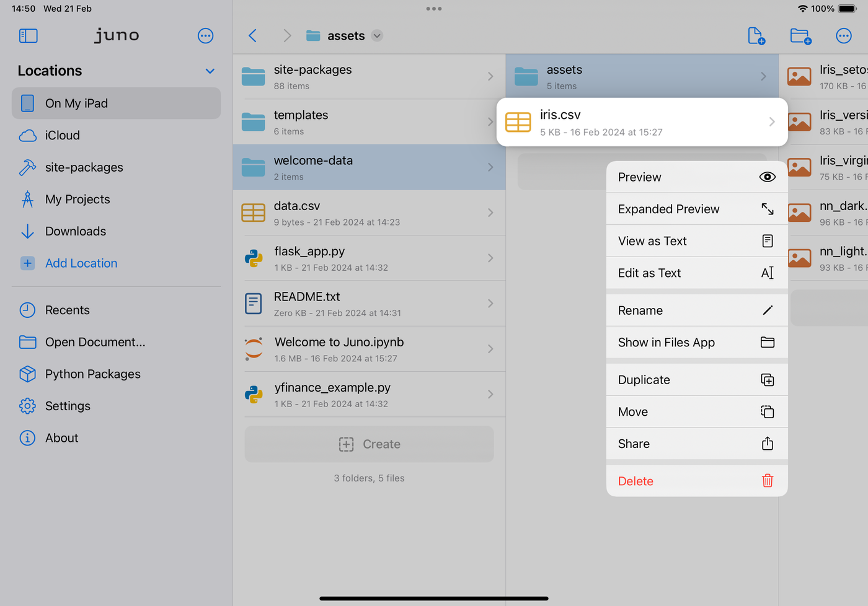Open the Welcome to Juno.ipynb notebook
The image size is (868, 606).
point(369,349)
